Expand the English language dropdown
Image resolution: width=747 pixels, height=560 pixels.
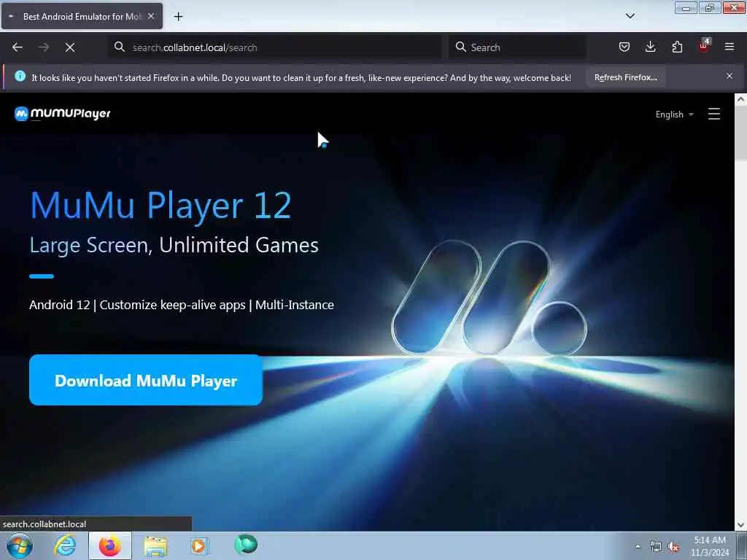[x=674, y=114]
